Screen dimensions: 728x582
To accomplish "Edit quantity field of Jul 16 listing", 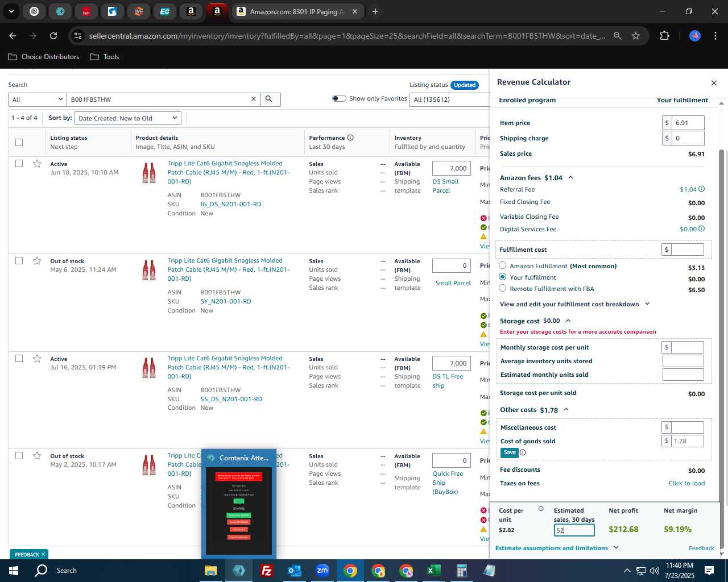I will 452,363.
